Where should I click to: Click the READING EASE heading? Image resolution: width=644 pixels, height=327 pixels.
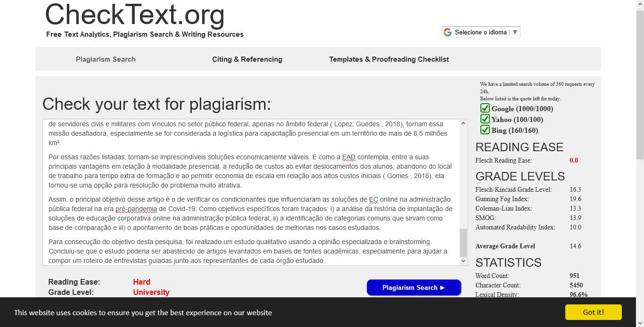[x=519, y=147]
